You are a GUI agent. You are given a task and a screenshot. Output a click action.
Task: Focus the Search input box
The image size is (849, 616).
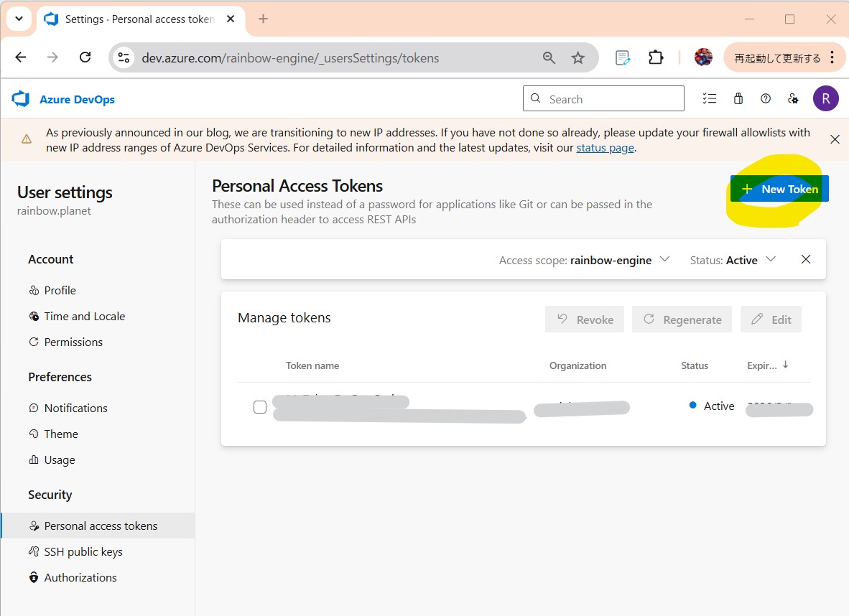click(603, 98)
